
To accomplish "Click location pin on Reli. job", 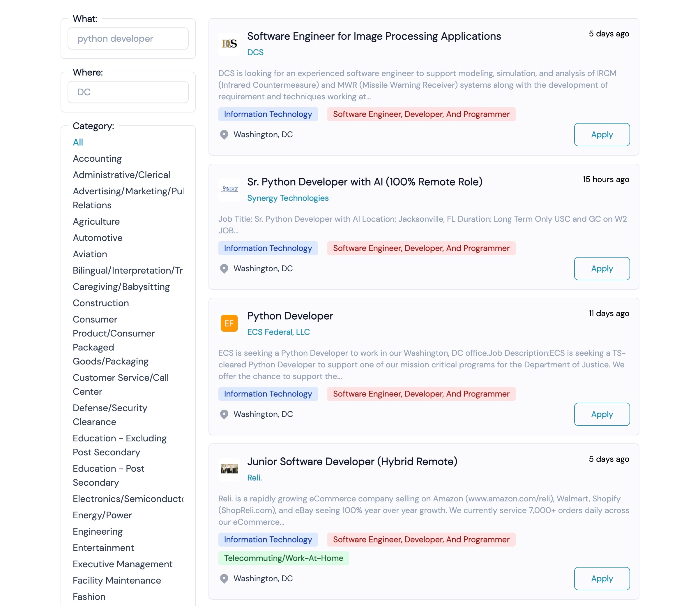I will tap(224, 579).
